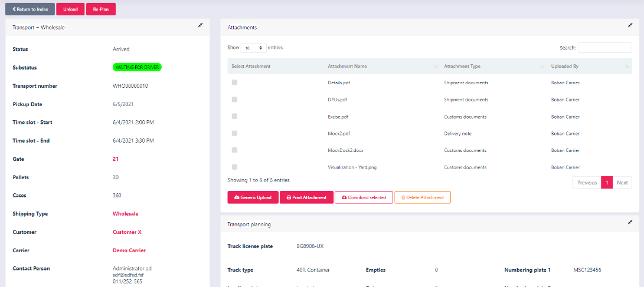
Task: Sort by Attachment Name column arrows
Action: click(x=435, y=67)
